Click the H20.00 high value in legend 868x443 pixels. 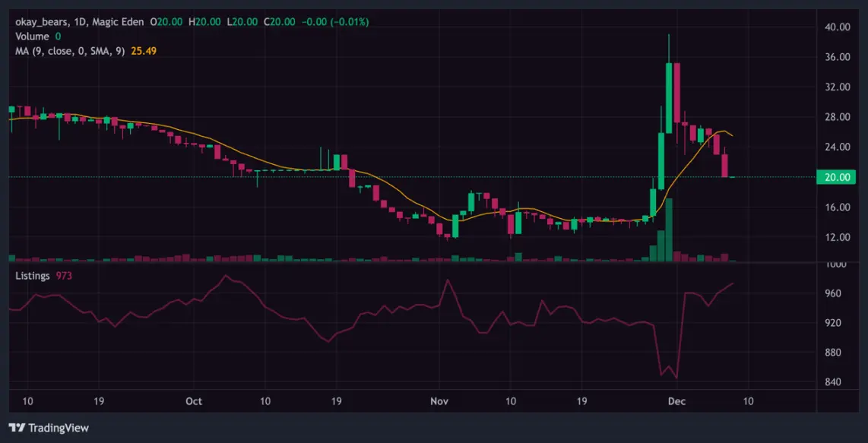pyautogui.click(x=204, y=22)
